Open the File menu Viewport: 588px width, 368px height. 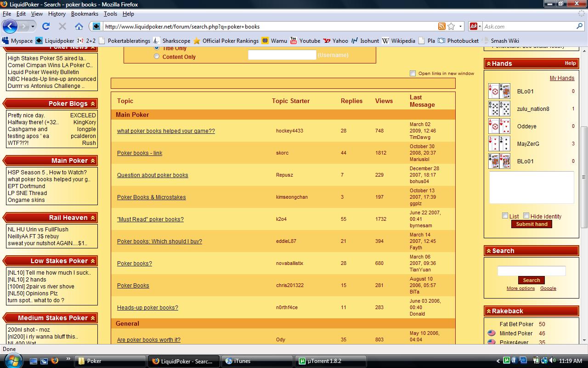tap(7, 14)
